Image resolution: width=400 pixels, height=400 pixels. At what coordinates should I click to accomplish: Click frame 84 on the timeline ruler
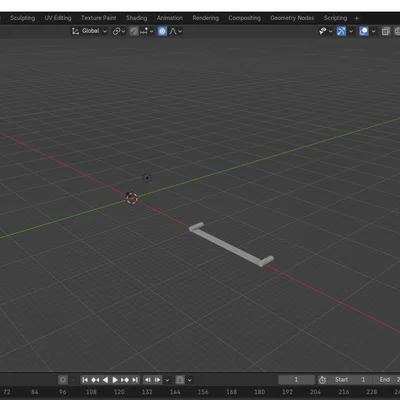pyautogui.click(x=34, y=392)
